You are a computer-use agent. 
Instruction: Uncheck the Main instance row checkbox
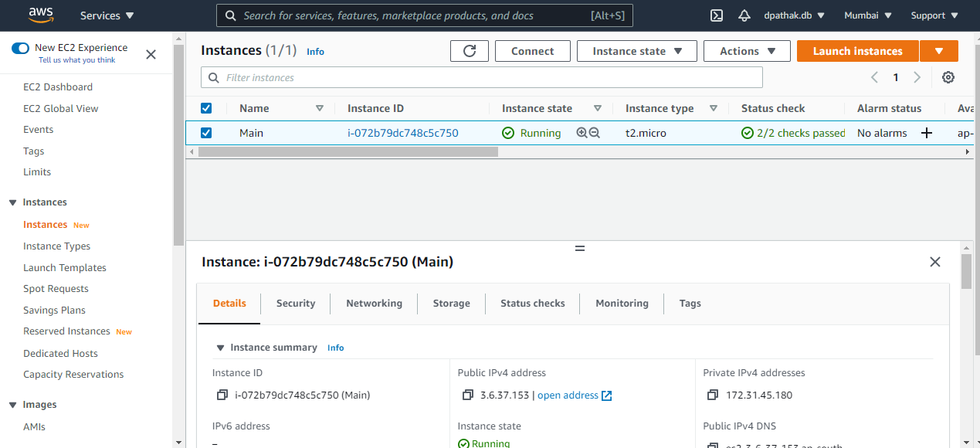(x=206, y=133)
